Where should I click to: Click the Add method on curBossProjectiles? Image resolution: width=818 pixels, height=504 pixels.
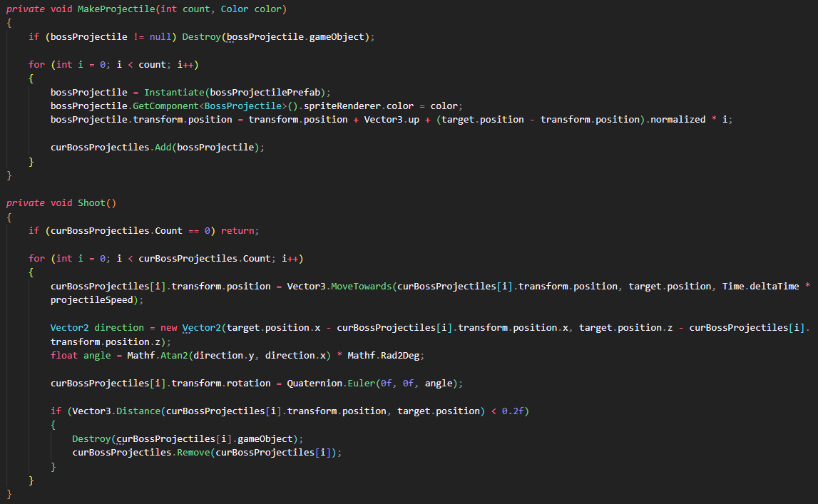163,148
